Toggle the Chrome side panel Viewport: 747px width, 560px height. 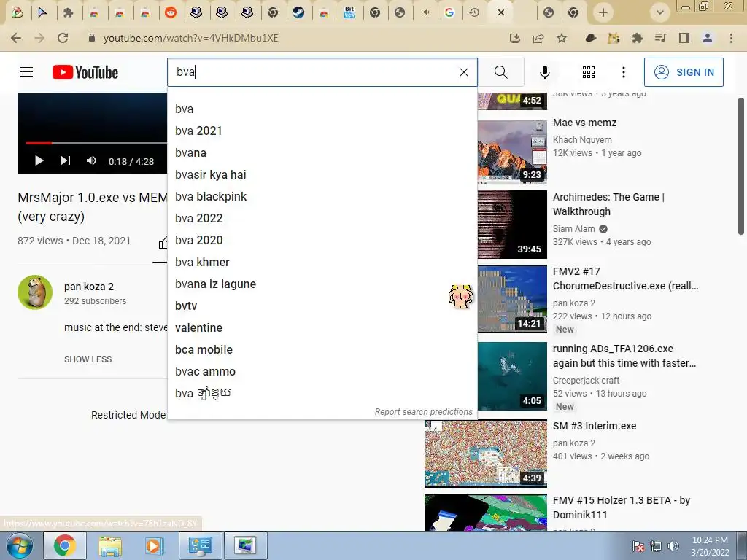click(x=684, y=38)
